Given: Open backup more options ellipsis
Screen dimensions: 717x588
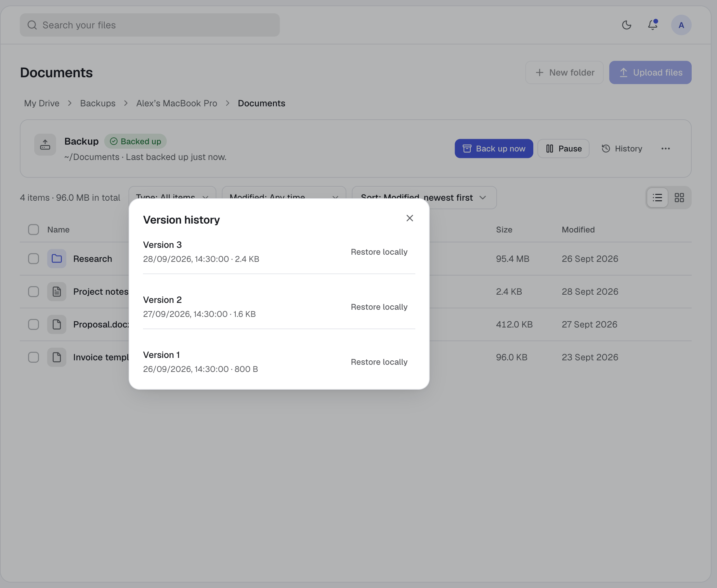Looking at the screenshot, I should (x=665, y=148).
